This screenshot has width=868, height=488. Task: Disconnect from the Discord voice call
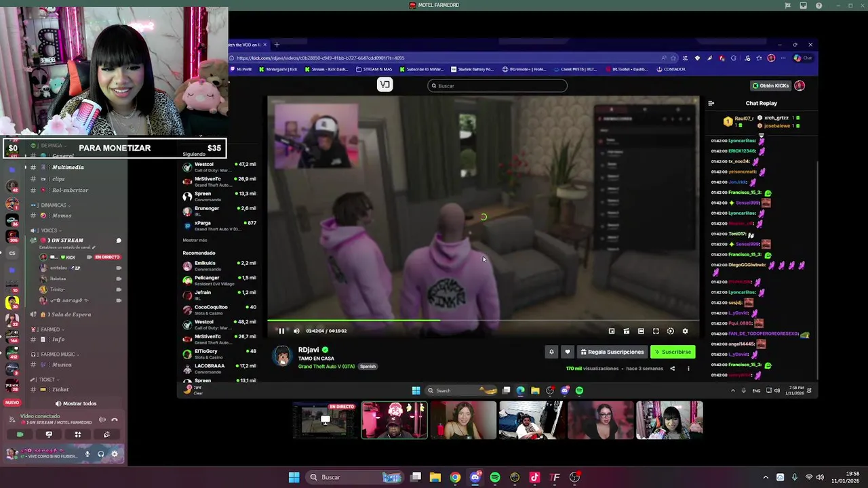click(x=114, y=420)
